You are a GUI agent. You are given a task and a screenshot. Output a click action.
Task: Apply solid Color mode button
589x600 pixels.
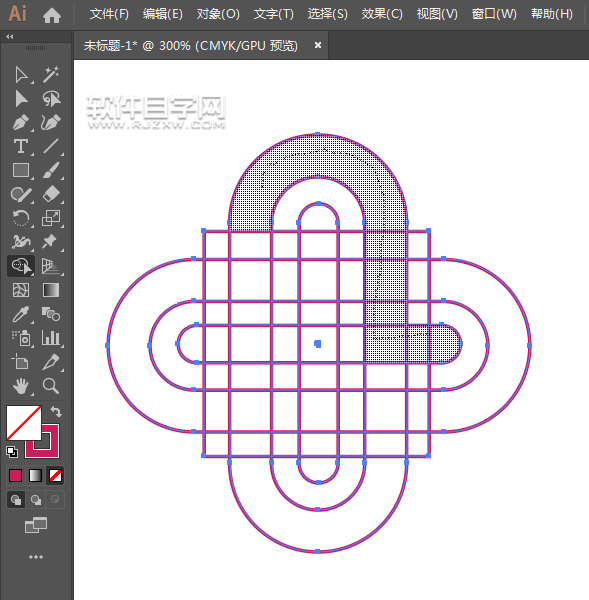(15, 476)
